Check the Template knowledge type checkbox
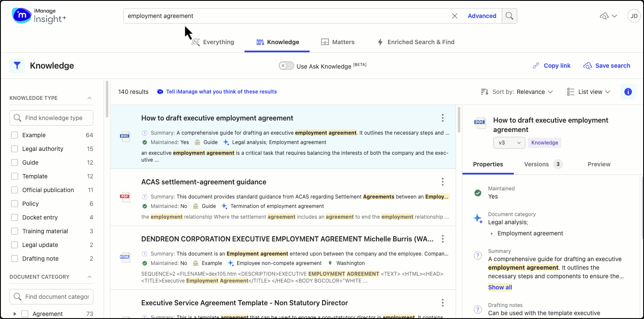This screenshot has width=644, height=319. pyautogui.click(x=15, y=176)
